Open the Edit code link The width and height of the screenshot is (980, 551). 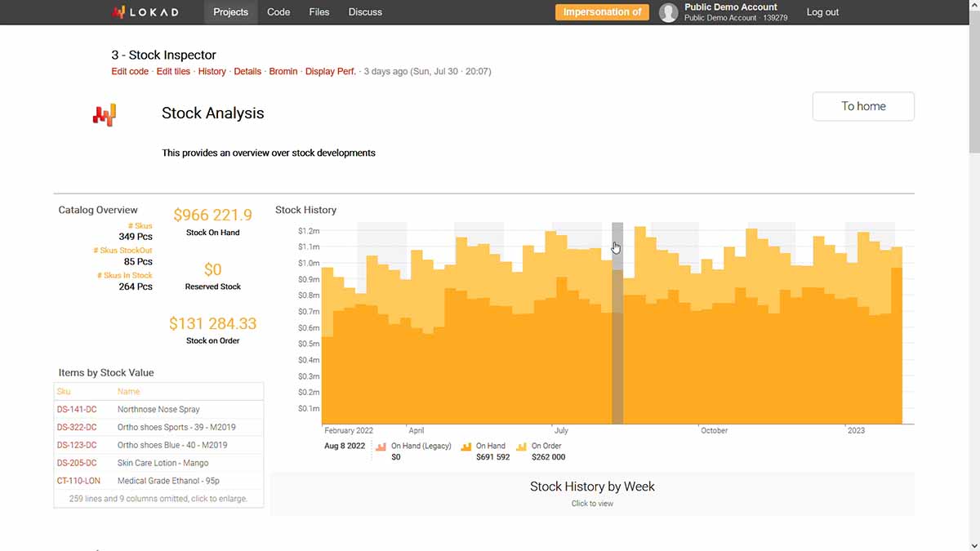[130, 72]
